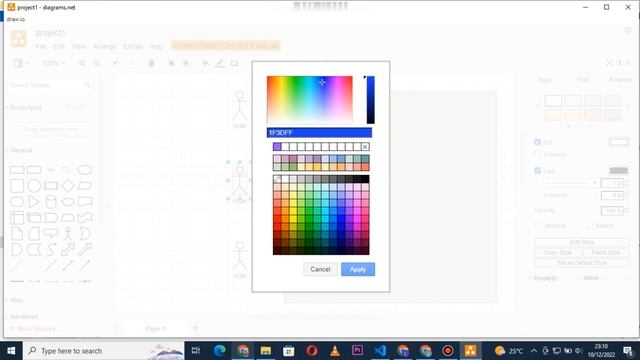Click the fullscreen icon above format panel
Image resolution: width=640 pixels, height=360 pixels.
[609, 63]
